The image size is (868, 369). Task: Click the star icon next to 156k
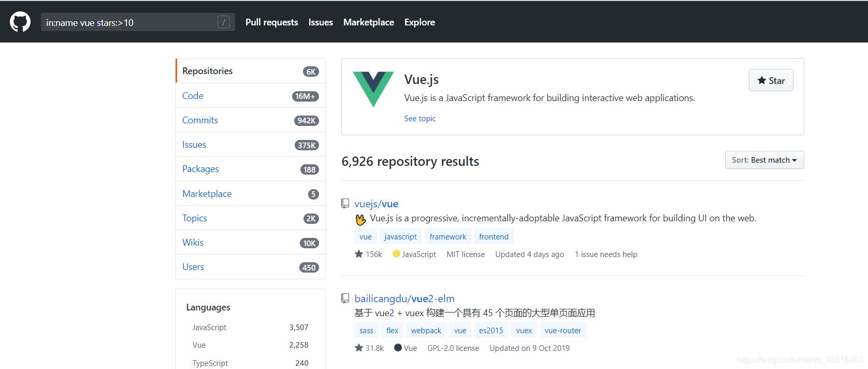(359, 254)
